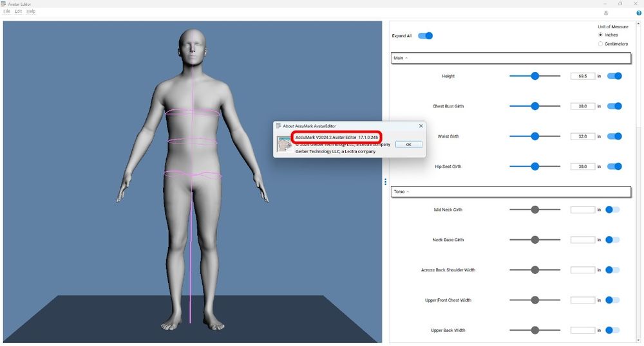Close the About AccuMark AvatarEditor dialog

pos(421,126)
